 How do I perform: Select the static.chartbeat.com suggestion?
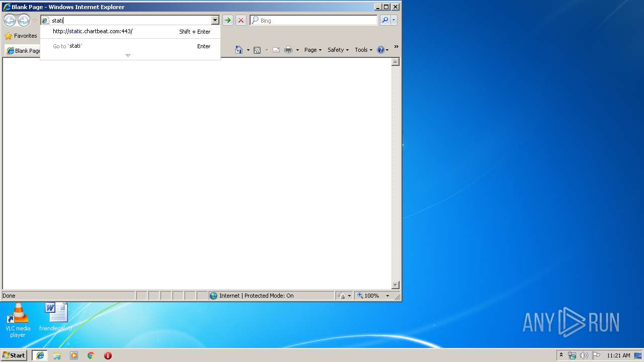[130, 31]
